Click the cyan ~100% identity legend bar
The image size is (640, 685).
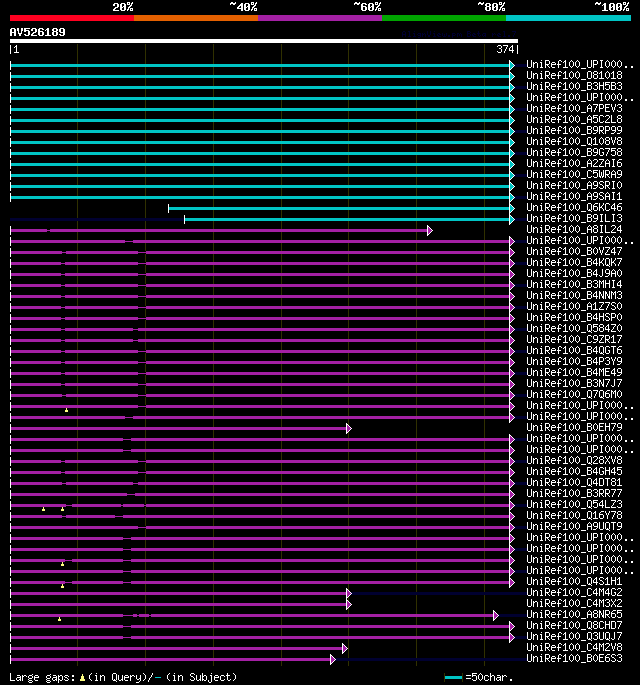[x=568, y=18]
